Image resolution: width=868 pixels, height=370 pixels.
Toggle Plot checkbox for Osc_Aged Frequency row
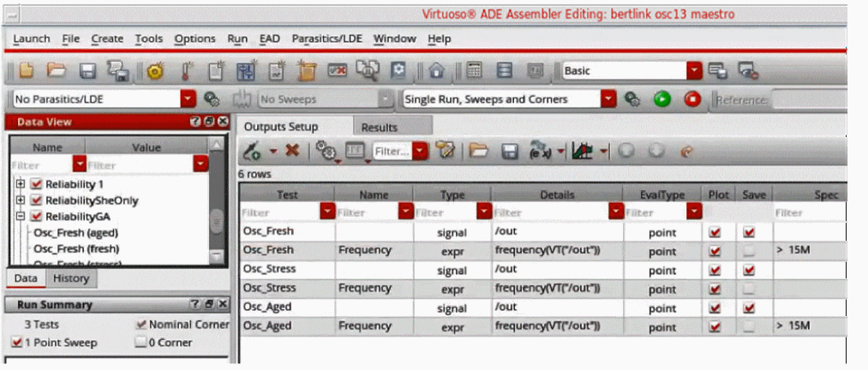(x=715, y=327)
